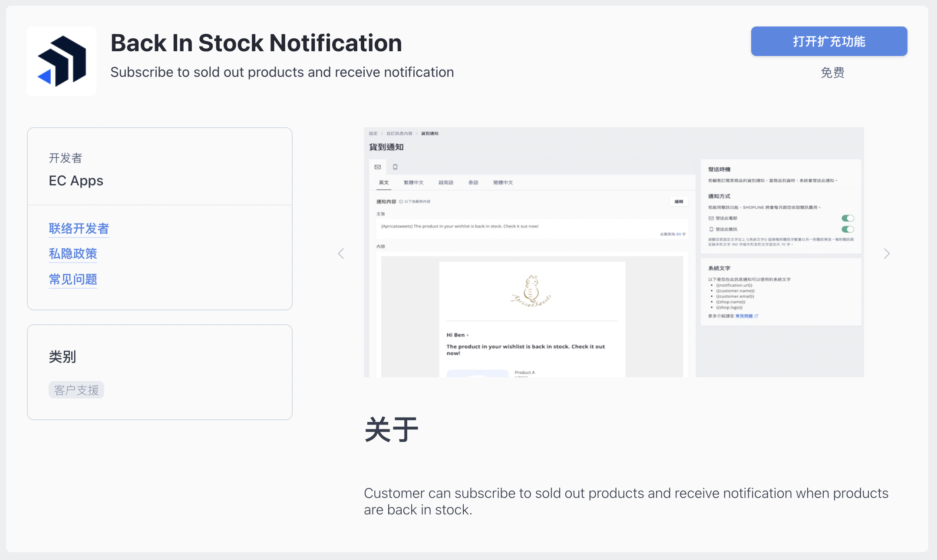Select the mobile phone icon tab
The image size is (937, 560).
coord(395,167)
